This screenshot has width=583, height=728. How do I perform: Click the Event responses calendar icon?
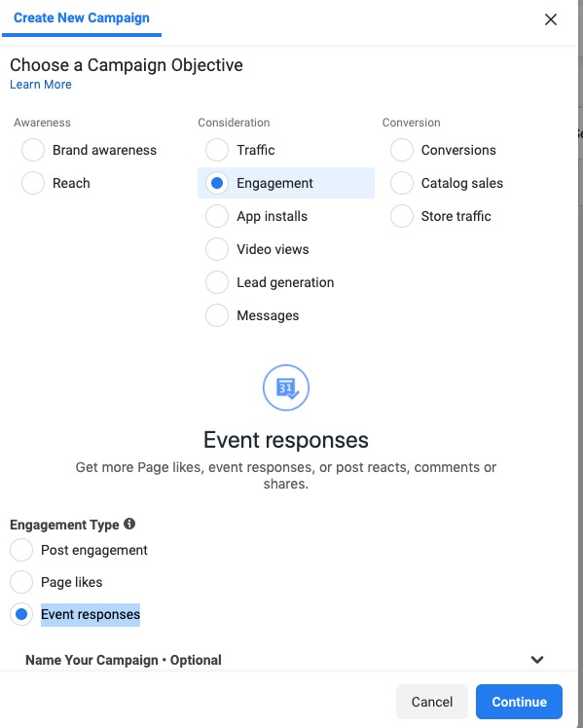click(x=286, y=387)
